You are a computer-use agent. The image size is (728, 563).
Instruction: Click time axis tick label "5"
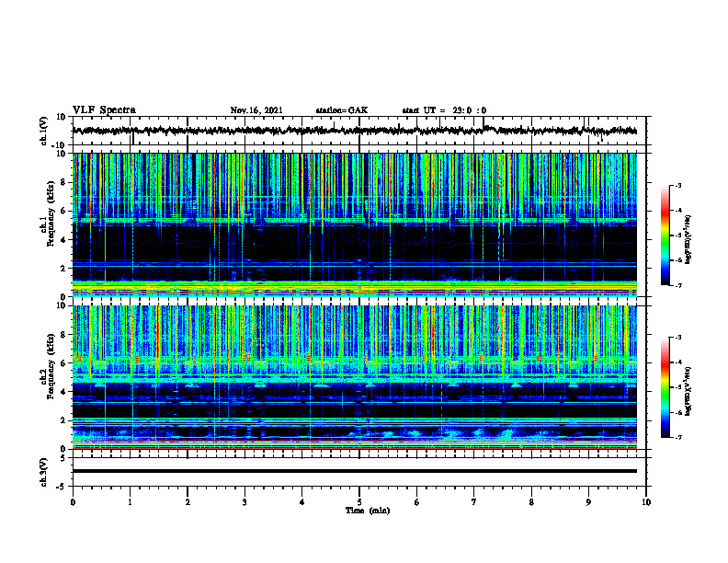tap(359, 502)
